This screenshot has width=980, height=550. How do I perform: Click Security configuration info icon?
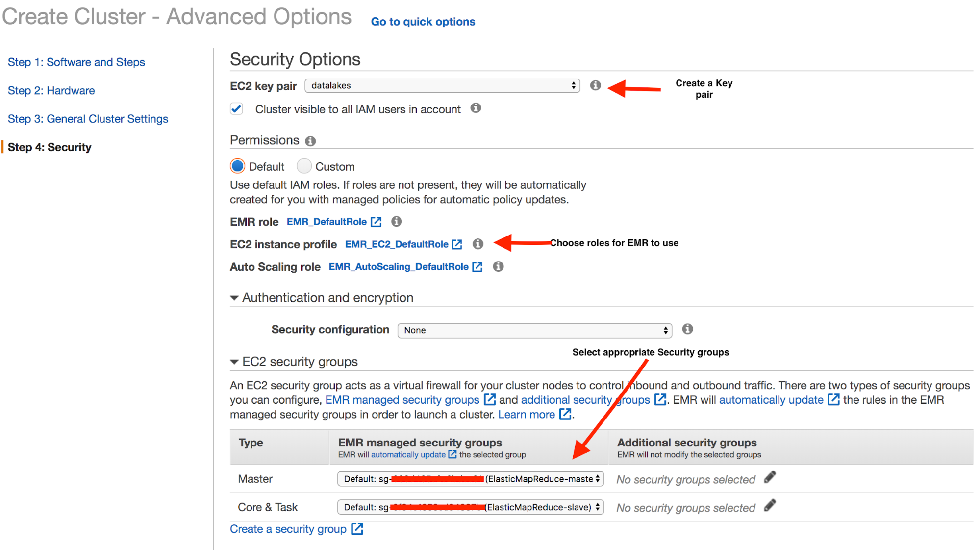tap(687, 329)
